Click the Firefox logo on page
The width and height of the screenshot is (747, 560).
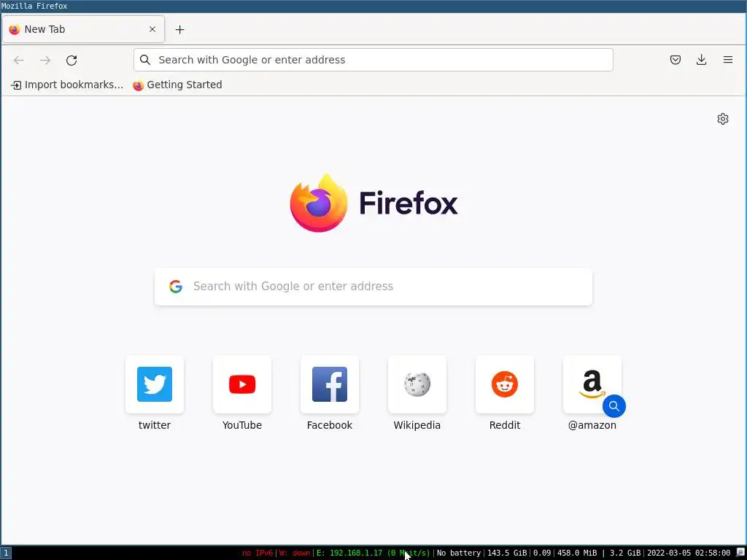(373, 203)
